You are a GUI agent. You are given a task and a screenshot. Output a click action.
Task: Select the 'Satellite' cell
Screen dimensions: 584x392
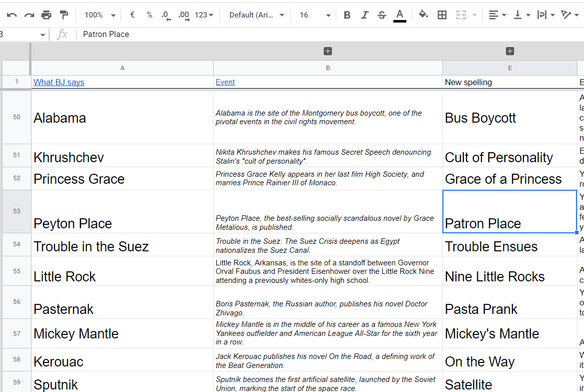(509, 382)
